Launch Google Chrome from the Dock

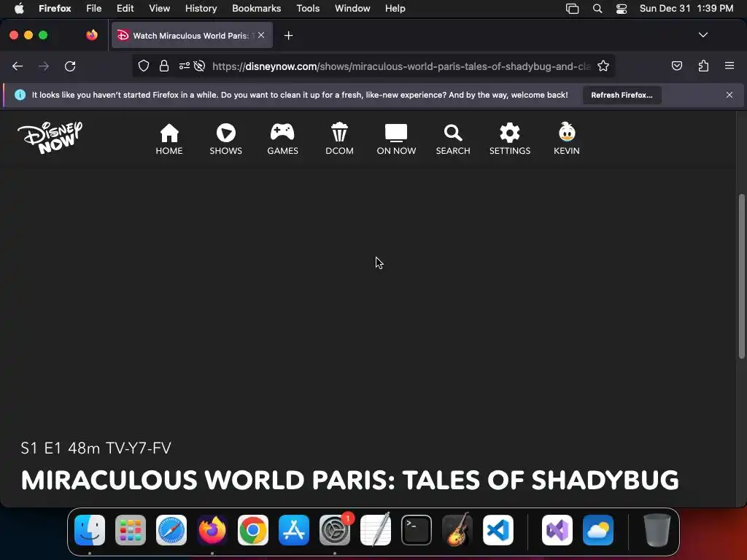pos(253,530)
